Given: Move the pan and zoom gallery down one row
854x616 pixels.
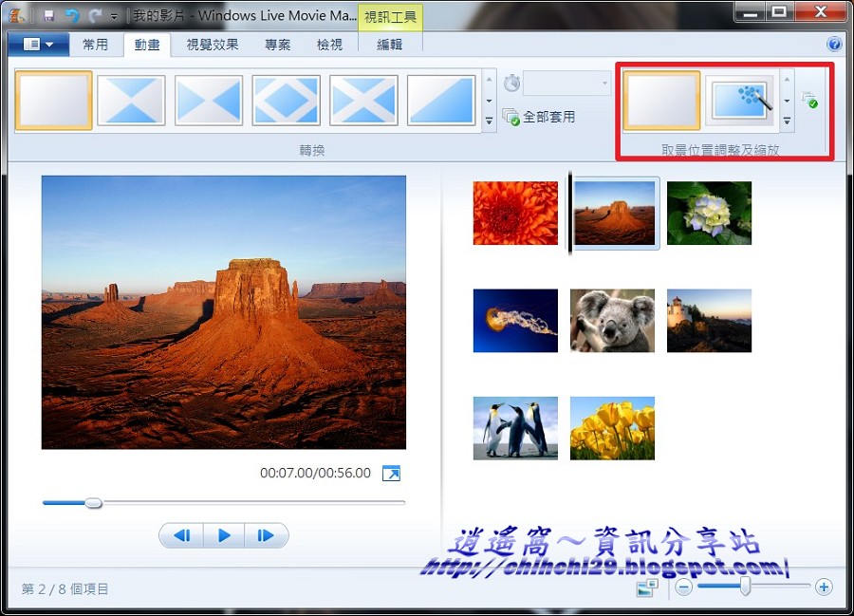Looking at the screenshot, I should (x=787, y=101).
